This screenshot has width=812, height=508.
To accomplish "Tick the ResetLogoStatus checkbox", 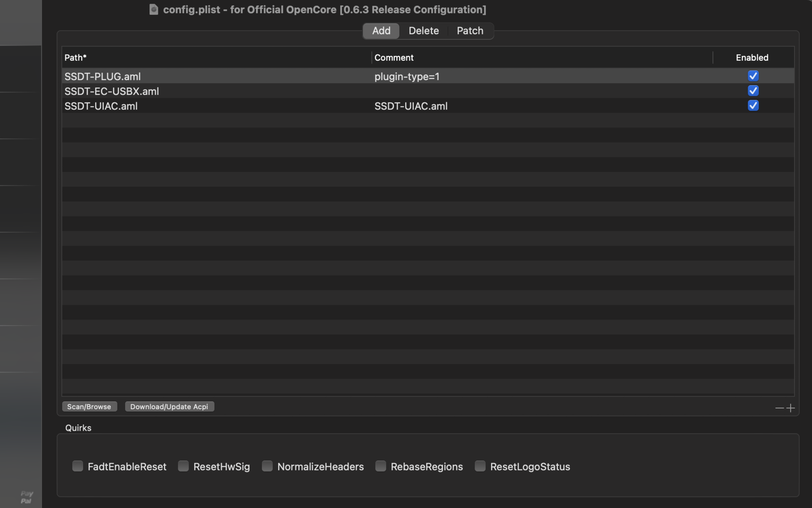I will (x=480, y=466).
